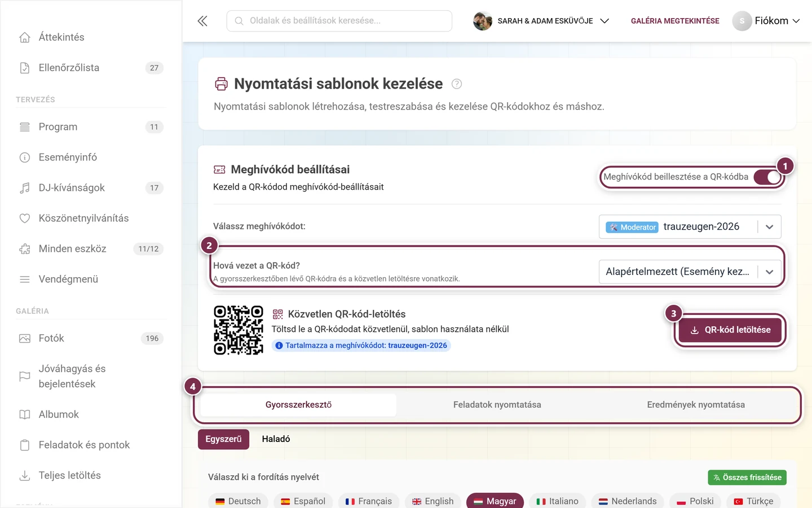Click the Program list icon
The image size is (812, 508).
(x=25, y=127)
